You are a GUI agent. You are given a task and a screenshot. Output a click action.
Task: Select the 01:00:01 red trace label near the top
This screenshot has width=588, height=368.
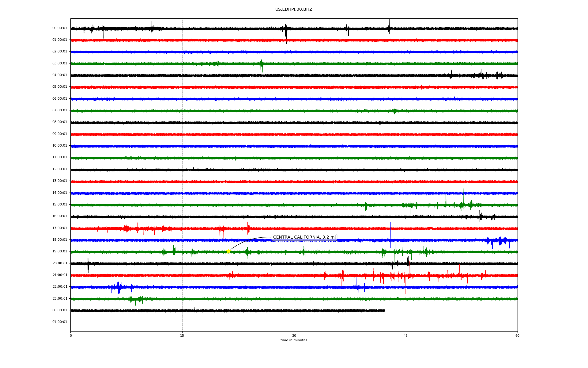coord(60,40)
